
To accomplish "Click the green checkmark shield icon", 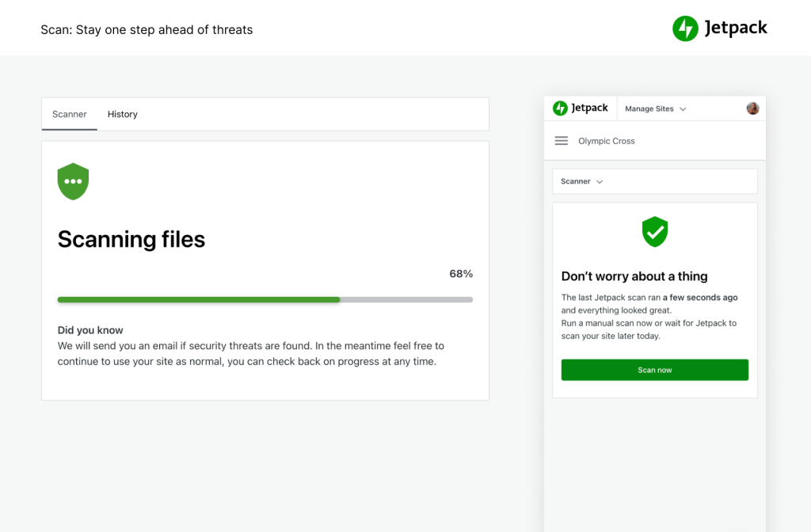I will (x=655, y=232).
